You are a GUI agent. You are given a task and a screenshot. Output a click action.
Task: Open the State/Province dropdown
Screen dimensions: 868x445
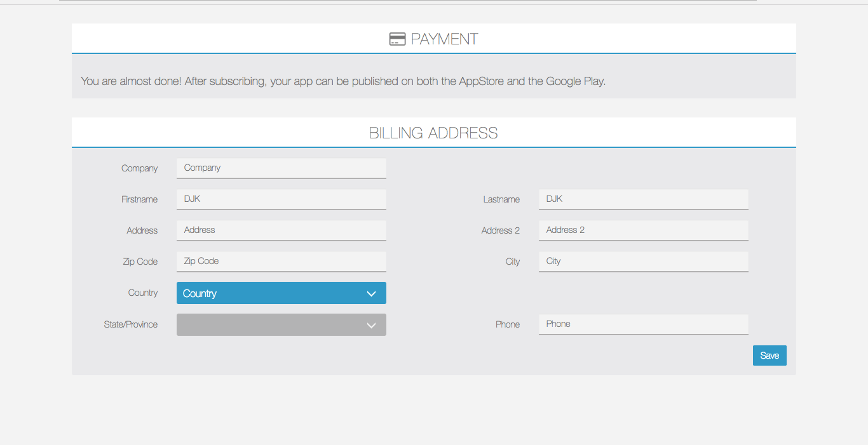281,324
